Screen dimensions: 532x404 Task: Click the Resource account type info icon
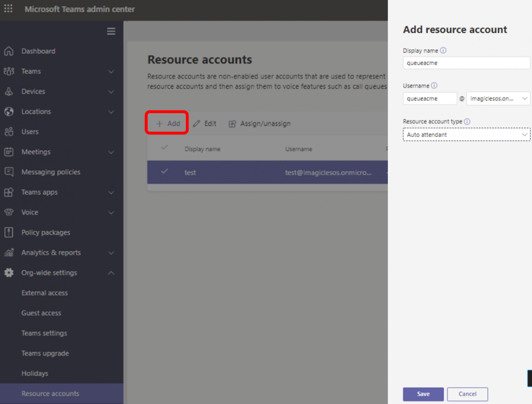pos(467,122)
